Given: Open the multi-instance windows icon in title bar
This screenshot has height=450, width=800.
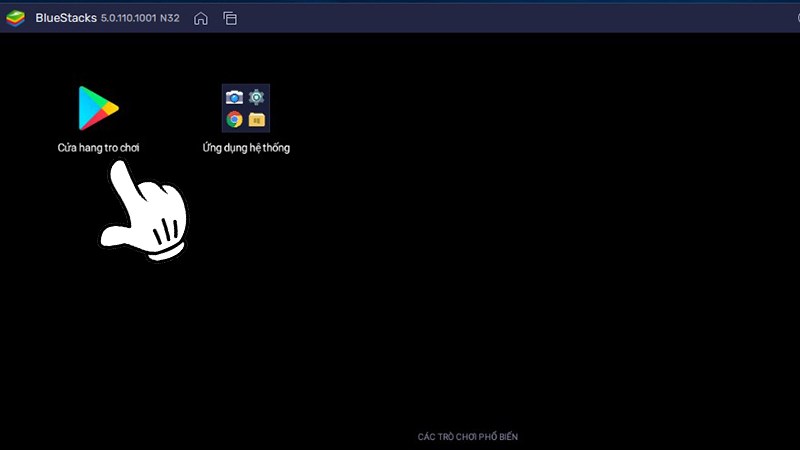Looking at the screenshot, I should [x=230, y=18].
